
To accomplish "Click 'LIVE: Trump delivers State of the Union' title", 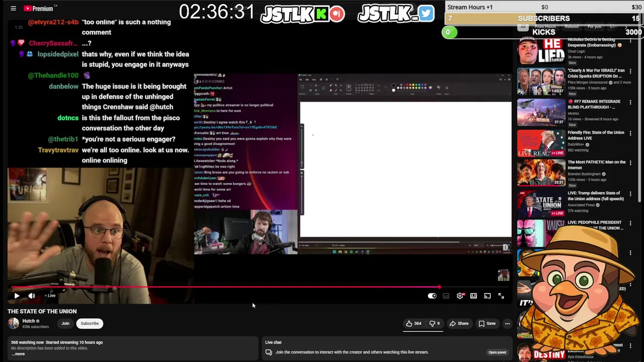I will point(596,196).
